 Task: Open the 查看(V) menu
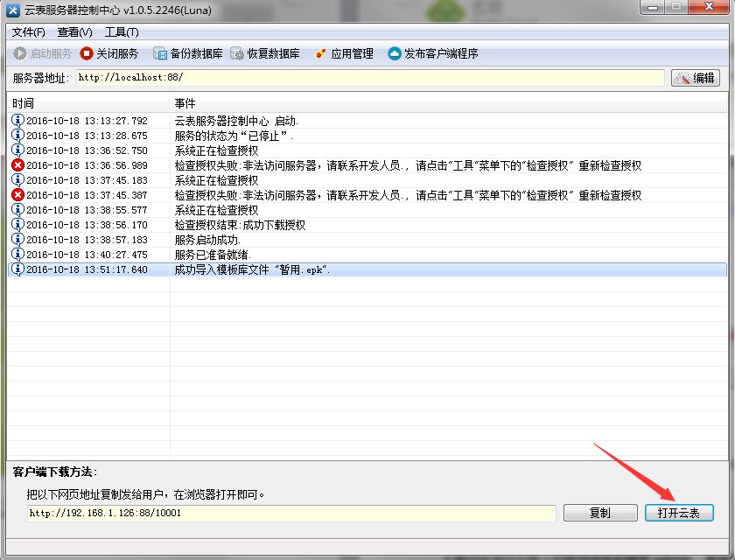coord(74,32)
